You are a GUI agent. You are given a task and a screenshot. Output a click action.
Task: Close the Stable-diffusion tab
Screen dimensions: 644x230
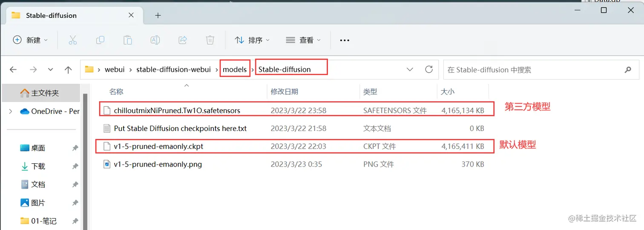coord(131,15)
